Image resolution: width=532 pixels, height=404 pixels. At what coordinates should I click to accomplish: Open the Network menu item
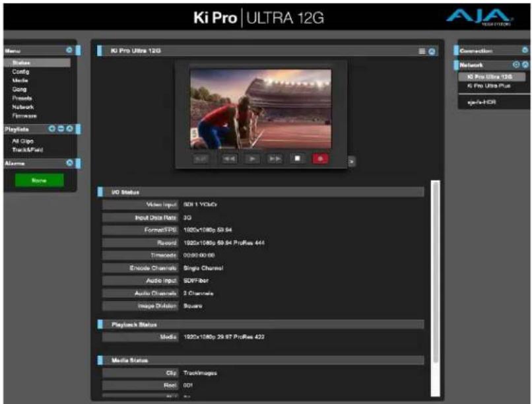tap(23, 107)
